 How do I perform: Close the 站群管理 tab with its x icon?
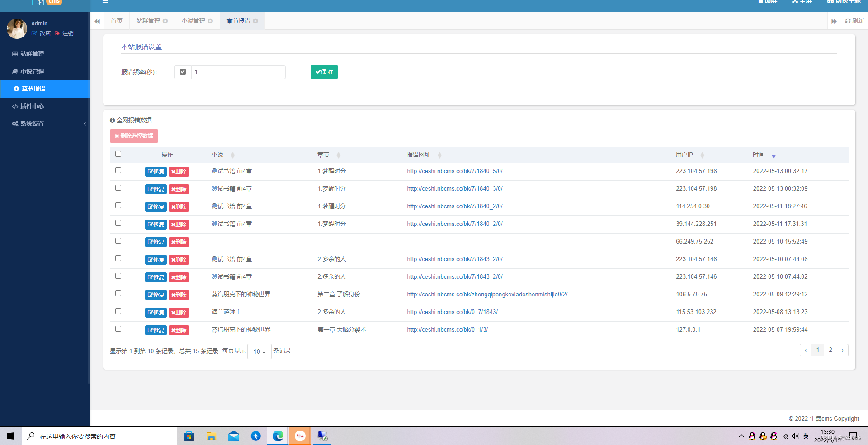(165, 21)
